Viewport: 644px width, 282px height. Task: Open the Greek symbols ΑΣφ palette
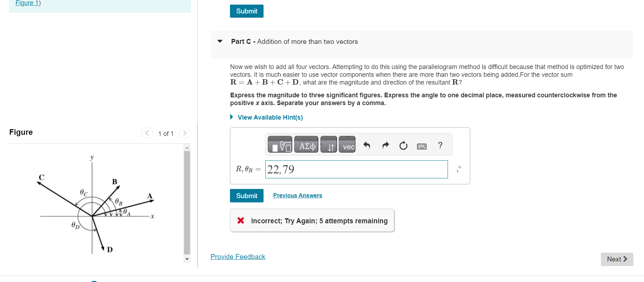(306, 144)
